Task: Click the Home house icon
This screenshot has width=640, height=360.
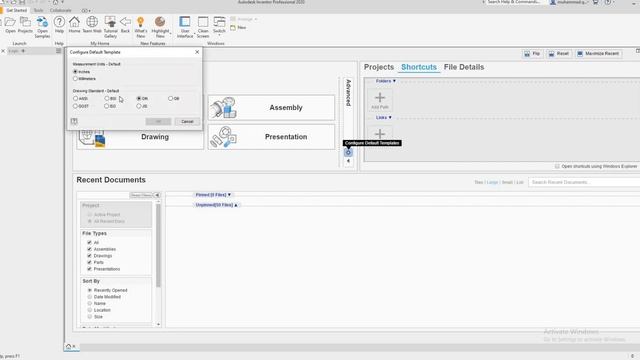Action: point(74,22)
